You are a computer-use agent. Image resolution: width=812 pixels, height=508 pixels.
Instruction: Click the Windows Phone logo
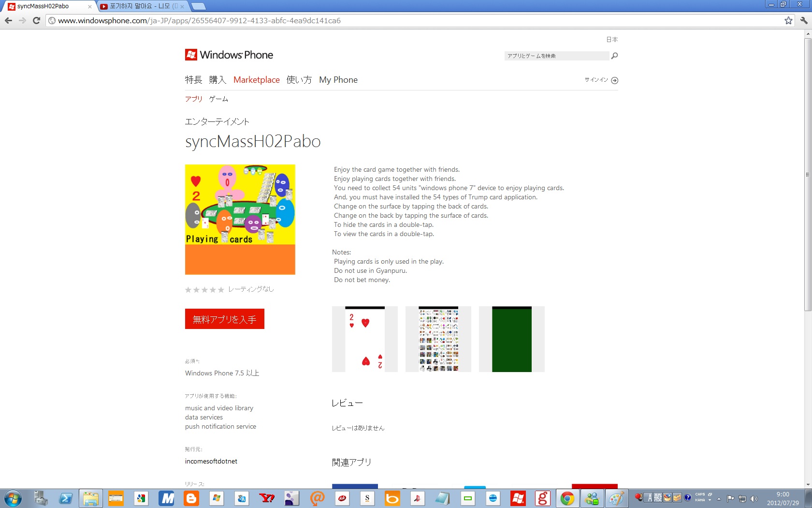pyautogui.click(x=229, y=55)
